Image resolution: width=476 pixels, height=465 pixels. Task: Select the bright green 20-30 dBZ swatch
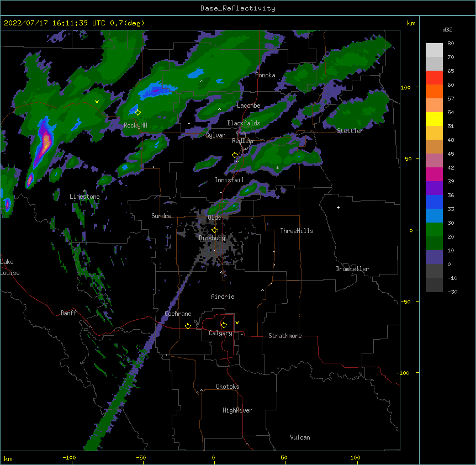pos(434,230)
